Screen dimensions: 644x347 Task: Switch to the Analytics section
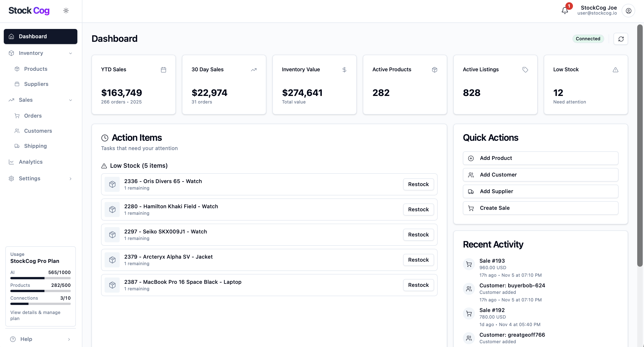point(31,162)
